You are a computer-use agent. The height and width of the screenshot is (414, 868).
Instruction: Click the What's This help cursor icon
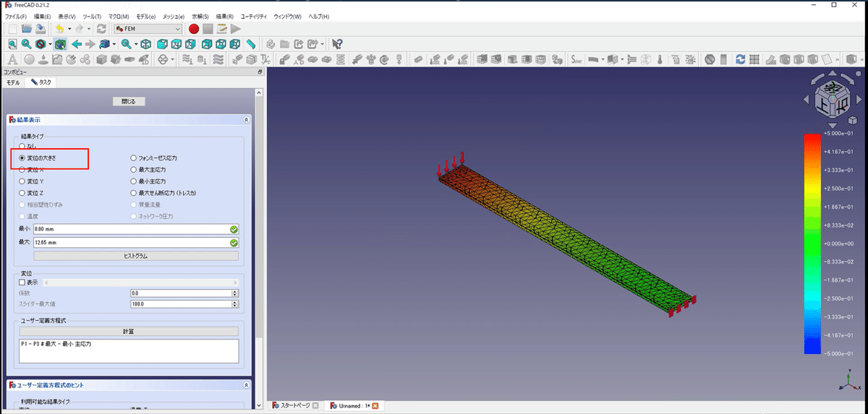[x=337, y=44]
